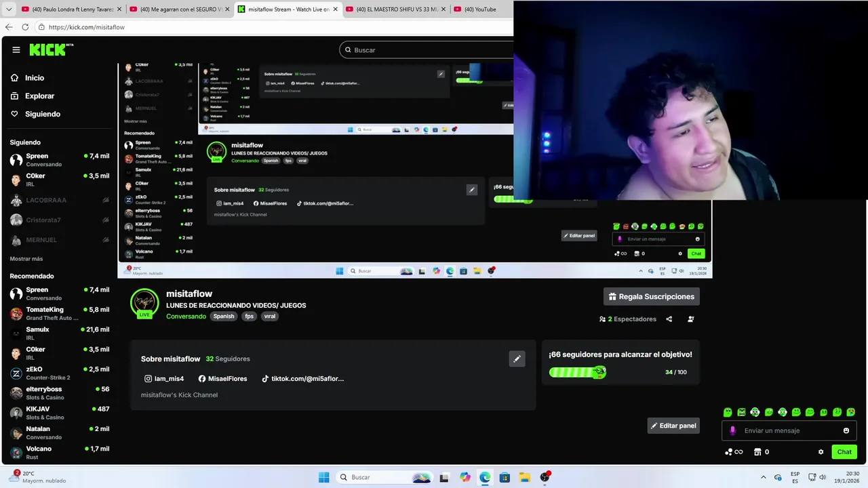Viewport: 868px width, 488px height.
Task: Click the purple microphone icon in chat box
Action: pos(732,430)
